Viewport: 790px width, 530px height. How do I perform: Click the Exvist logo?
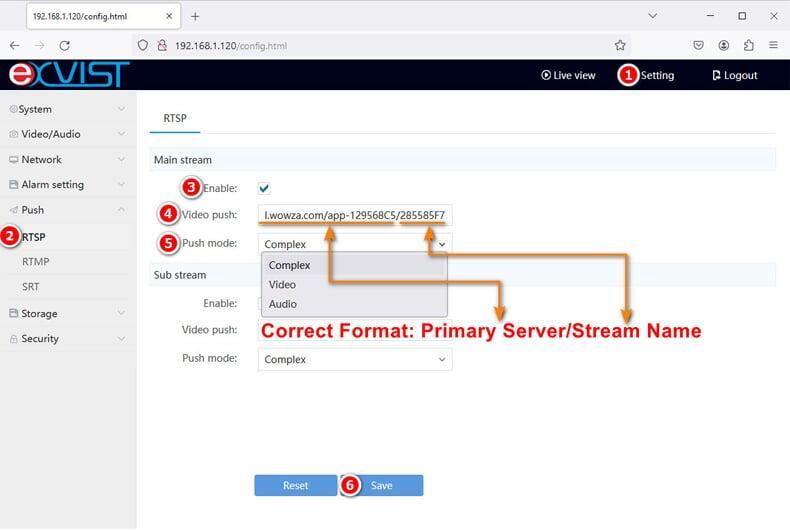pyautogui.click(x=68, y=75)
